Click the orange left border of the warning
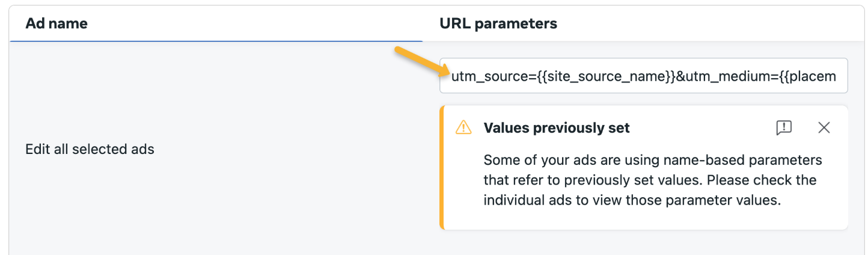The image size is (868, 255). [441, 168]
